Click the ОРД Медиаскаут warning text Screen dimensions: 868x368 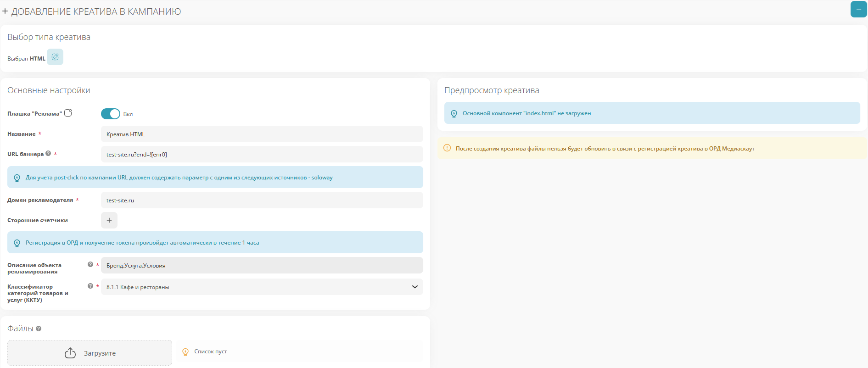click(605, 149)
